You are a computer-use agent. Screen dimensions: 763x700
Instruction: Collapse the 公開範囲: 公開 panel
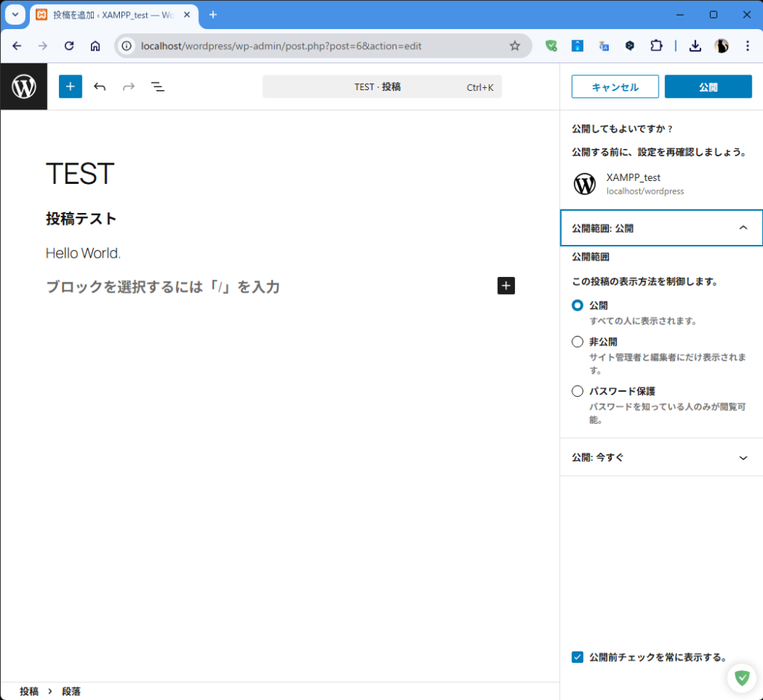[x=742, y=228]
